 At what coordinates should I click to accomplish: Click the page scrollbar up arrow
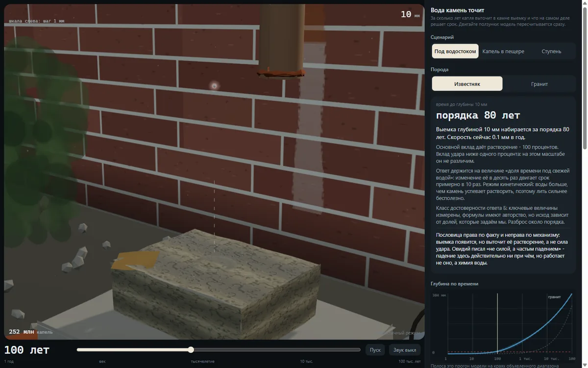[x=585, y=3]
